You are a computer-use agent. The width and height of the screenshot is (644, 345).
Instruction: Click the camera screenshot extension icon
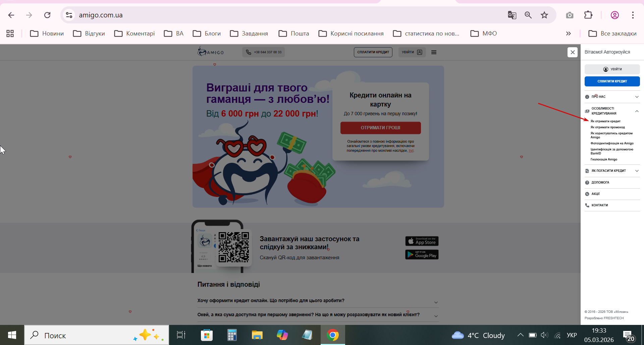570,15
